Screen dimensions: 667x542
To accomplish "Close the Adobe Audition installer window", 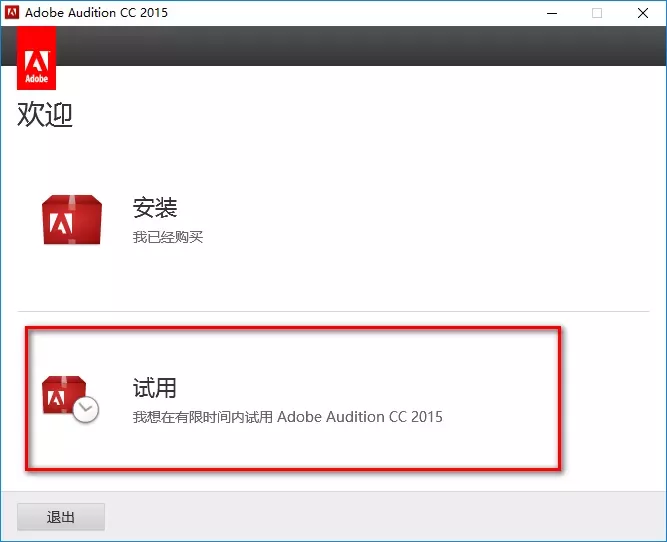I will pos(643,13).
